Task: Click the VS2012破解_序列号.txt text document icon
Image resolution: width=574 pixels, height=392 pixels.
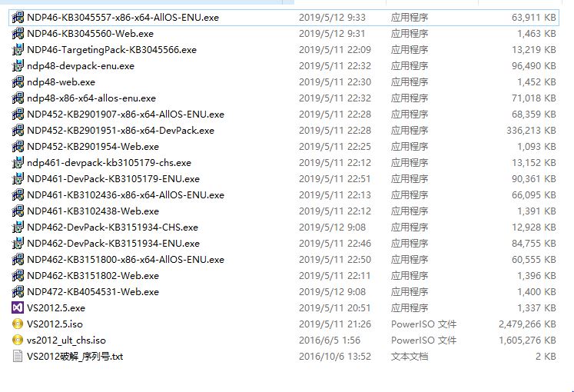Action: [18, 356]
